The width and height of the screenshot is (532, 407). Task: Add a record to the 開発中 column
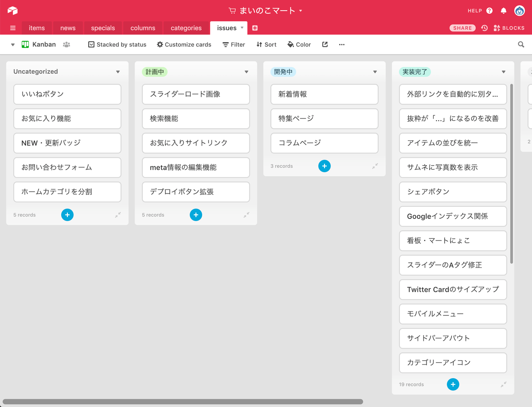[324, 166]
